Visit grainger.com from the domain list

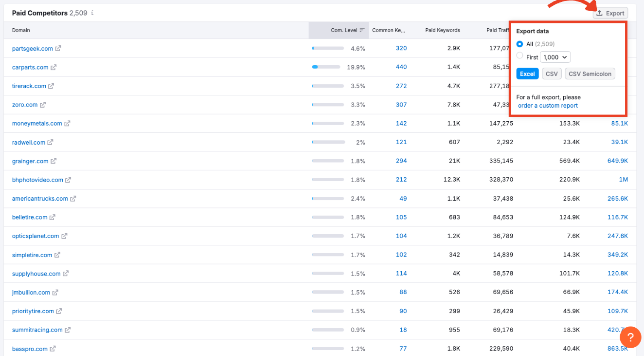pyautogui.click(x=30, y=161)
